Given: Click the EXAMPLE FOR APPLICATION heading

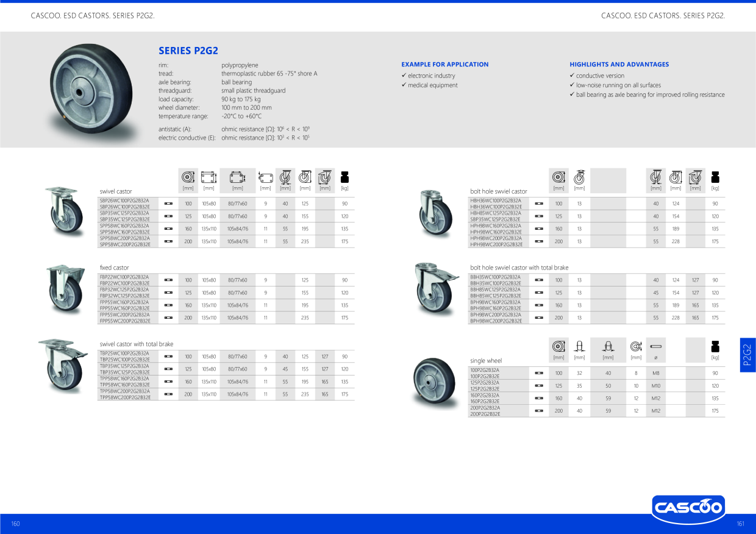Looking at the screenshot, I should click(445, 65).
